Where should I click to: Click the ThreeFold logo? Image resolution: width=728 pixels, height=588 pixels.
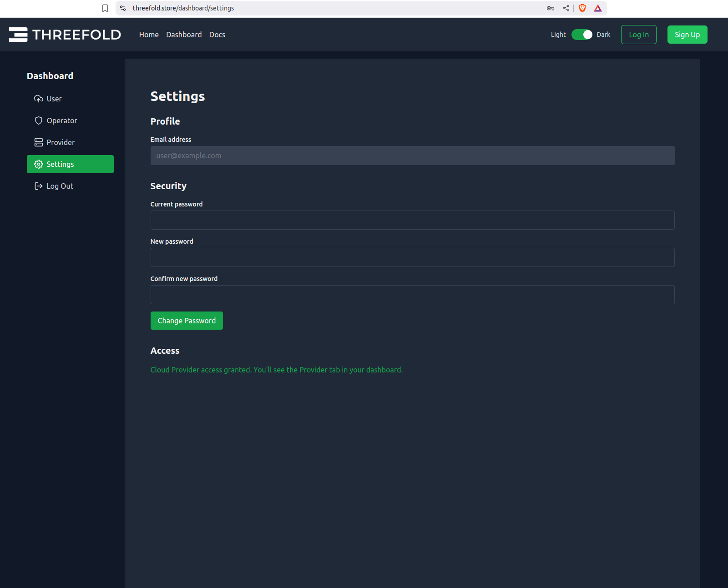(65, 35)
